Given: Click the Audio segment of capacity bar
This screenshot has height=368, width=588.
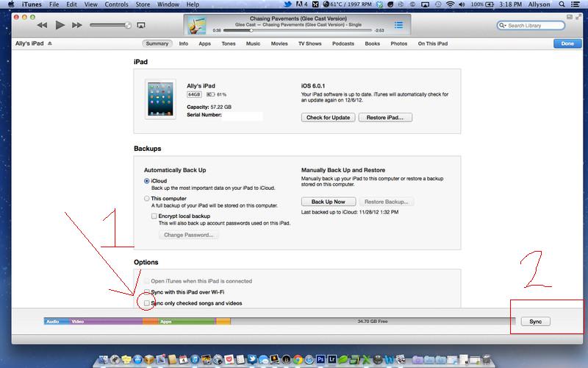Looking at the screenshot, I should coord(57,322).
